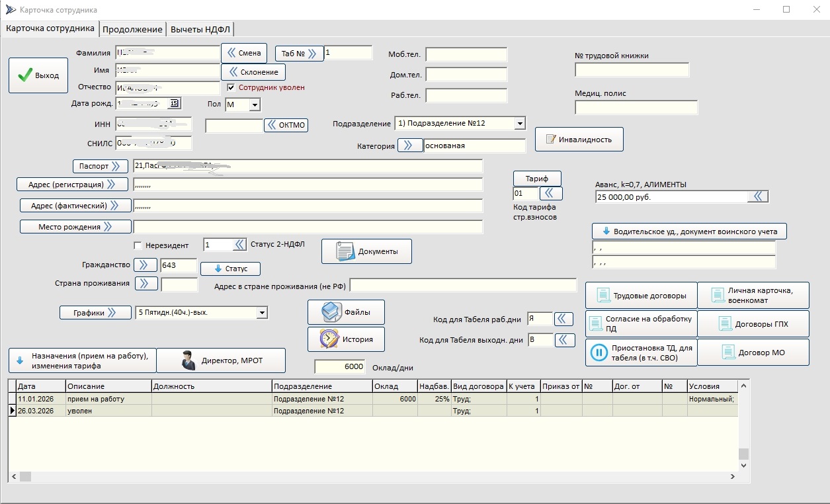Switch to the Продолжение tab
This screenshot has width=830, height=504.
coord(132,29)
